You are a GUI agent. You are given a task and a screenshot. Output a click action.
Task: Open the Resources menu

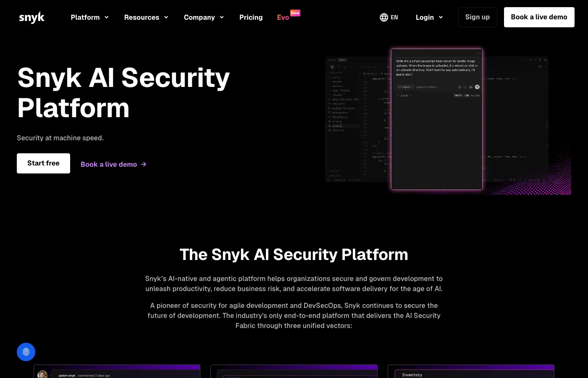[x=142, y=17]
